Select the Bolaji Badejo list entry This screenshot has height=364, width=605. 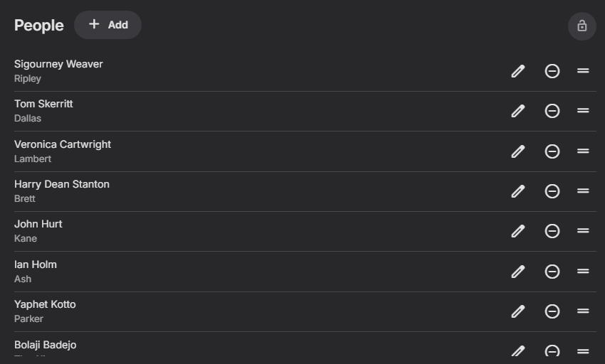pos(305,348)
